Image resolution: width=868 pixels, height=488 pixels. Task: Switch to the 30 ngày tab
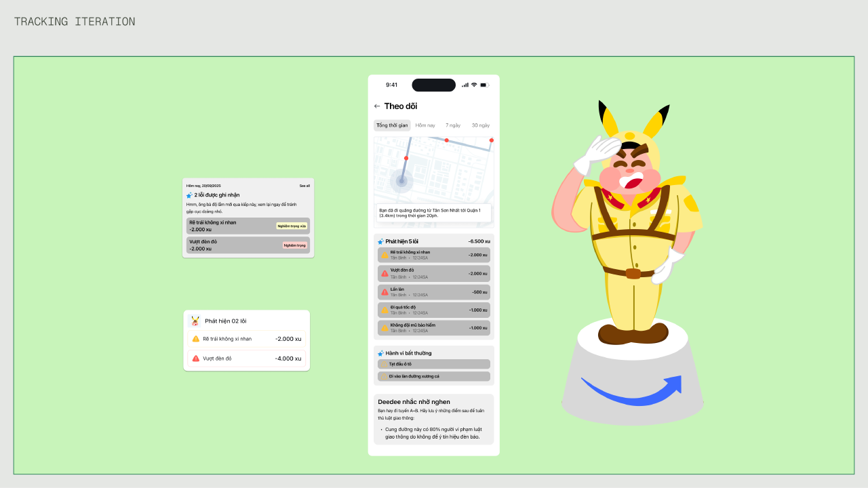(481, 125)
